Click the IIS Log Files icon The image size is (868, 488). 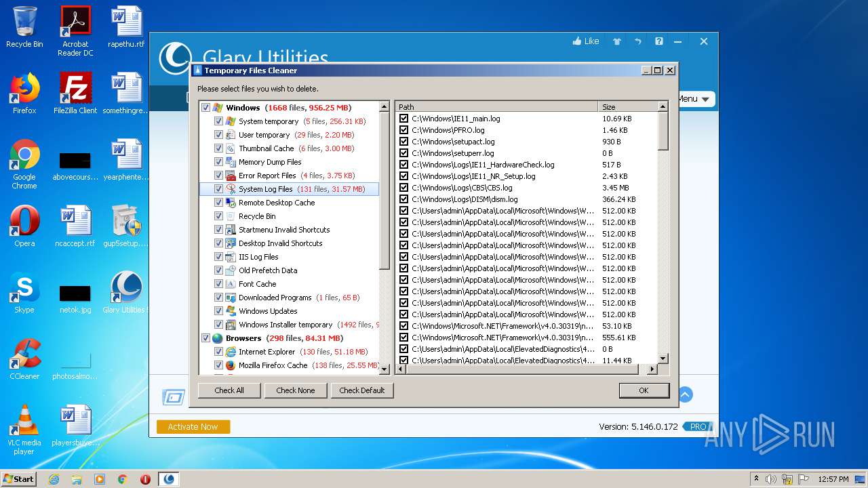pos(231,257)
